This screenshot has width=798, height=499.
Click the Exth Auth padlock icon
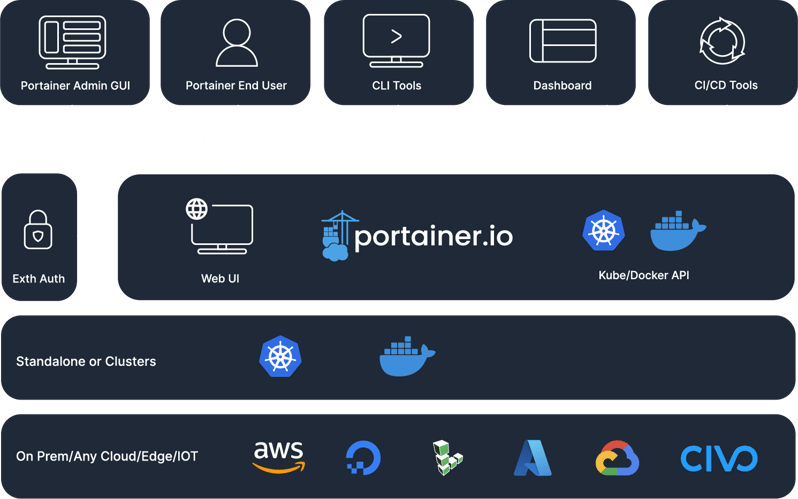pos(38,230)
